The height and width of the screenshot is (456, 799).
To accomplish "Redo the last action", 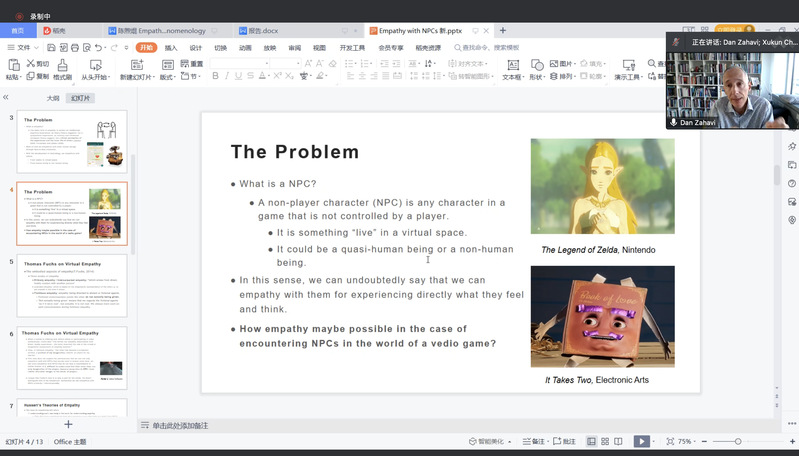I will click(x=114, y=47).
